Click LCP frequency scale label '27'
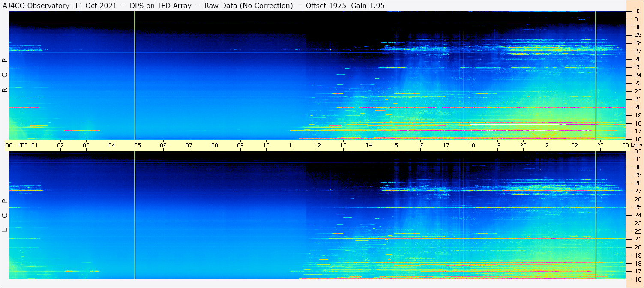 click(638, 191)
